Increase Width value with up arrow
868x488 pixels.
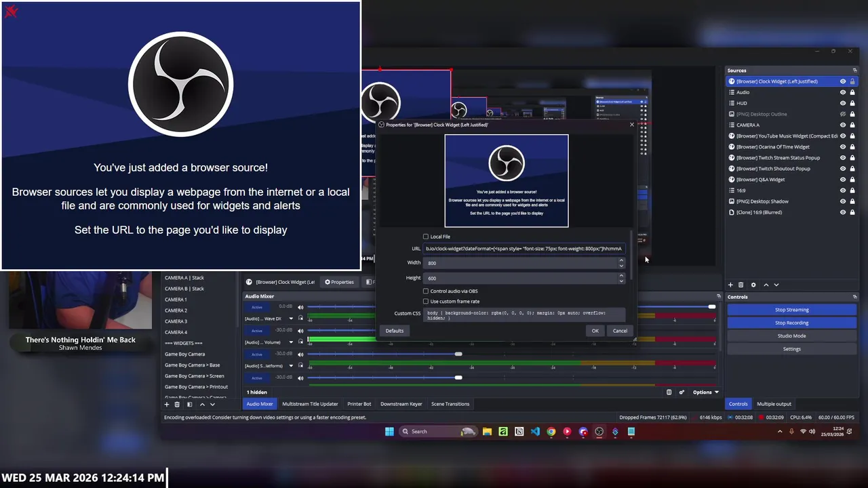pos(620,260)
